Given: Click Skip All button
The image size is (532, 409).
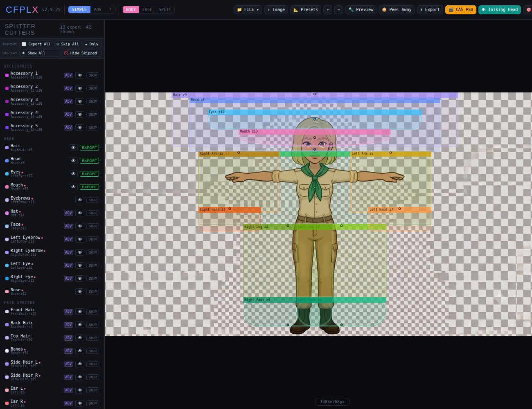Looking at the screenshot, I should (x=68, y=44).
